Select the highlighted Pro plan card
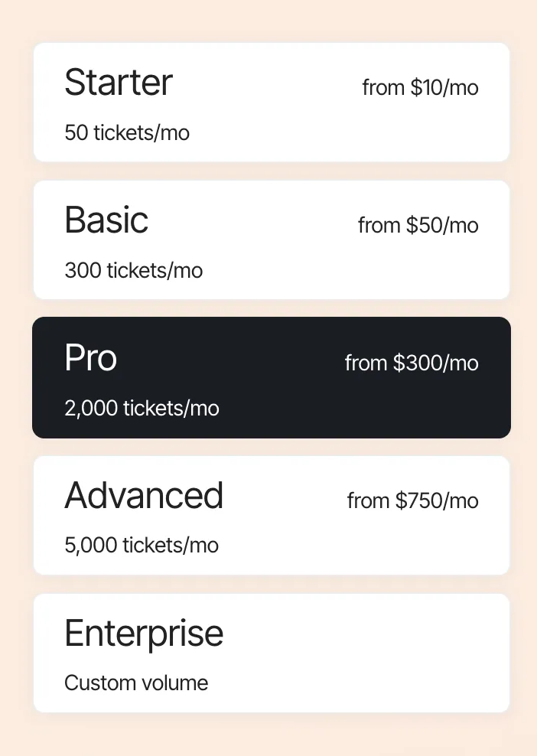Viewport: 537px width, 756px height. pyautogui.click(x=272, y=378)
